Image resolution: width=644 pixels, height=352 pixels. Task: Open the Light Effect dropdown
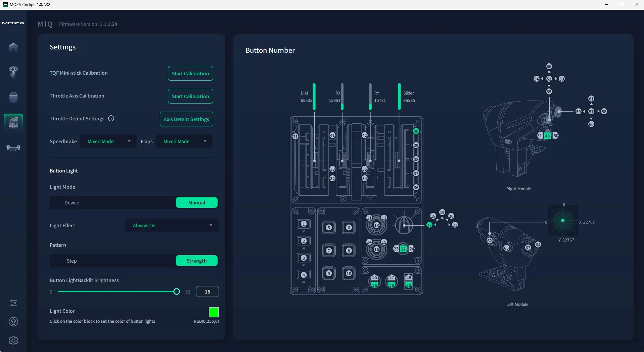[x=172, y=226]
